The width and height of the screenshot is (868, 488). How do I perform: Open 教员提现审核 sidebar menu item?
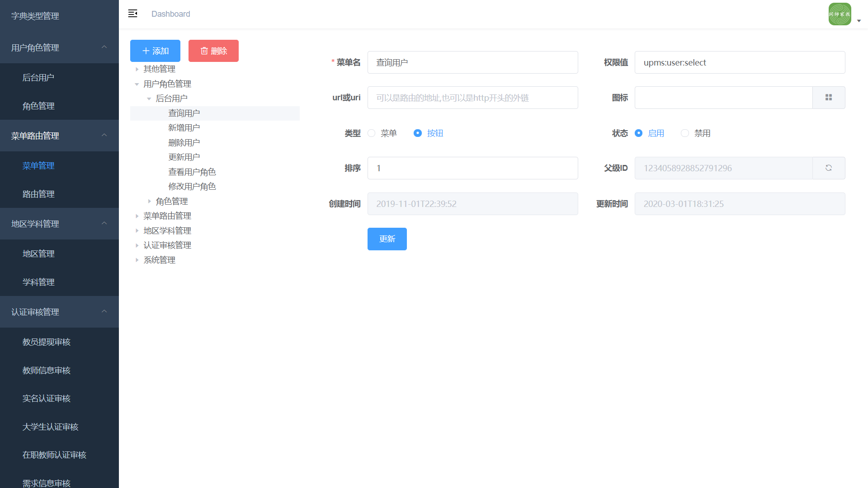tap(47, 342)
